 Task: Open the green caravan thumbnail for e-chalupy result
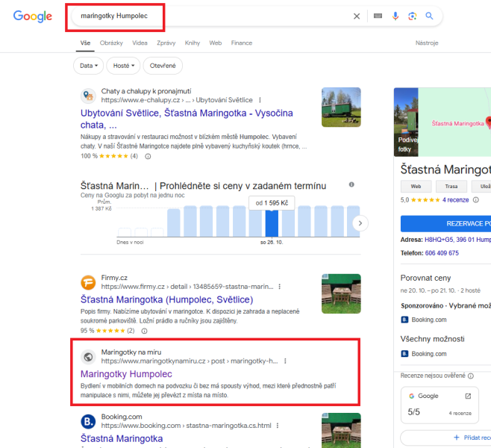pos(341,107)
